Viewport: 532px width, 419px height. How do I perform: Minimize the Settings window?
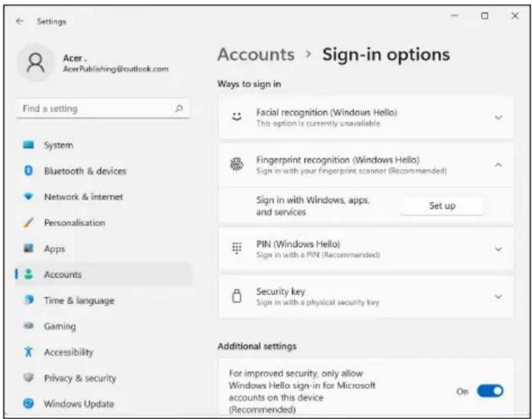click(x=455, y=16)
